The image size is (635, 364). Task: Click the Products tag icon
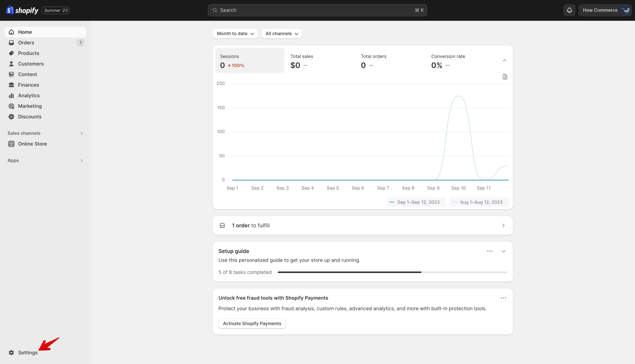click(x=11, y=53)
